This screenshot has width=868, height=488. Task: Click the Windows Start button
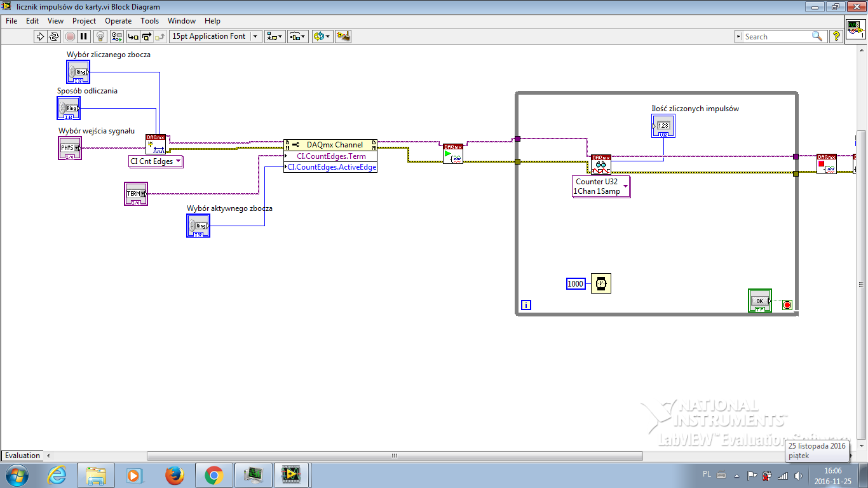coord(17,475)
